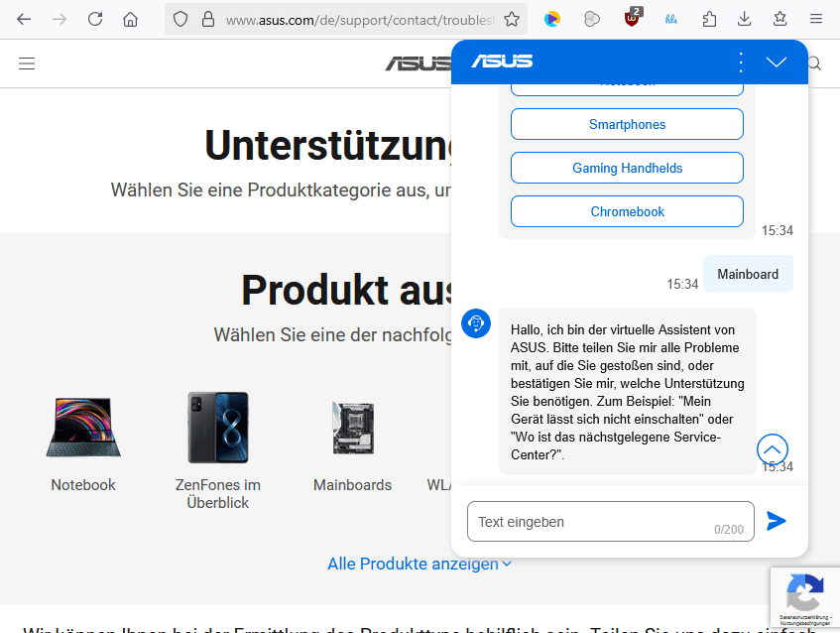
Task: Minimize the chat with the chevron
Action: [777, 63]
